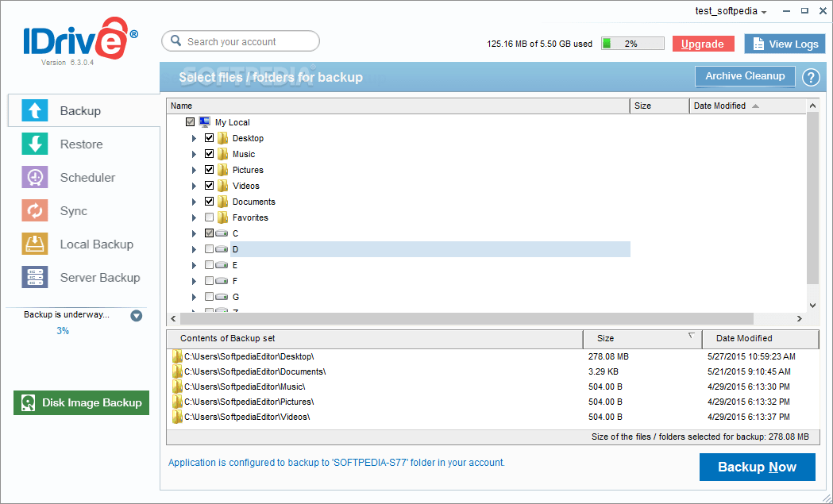Click the Archive Cleanup button

(745, 76)
